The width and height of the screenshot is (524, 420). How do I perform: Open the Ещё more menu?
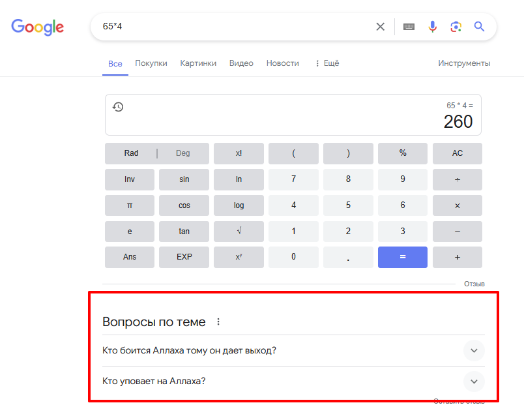[327, 63]
